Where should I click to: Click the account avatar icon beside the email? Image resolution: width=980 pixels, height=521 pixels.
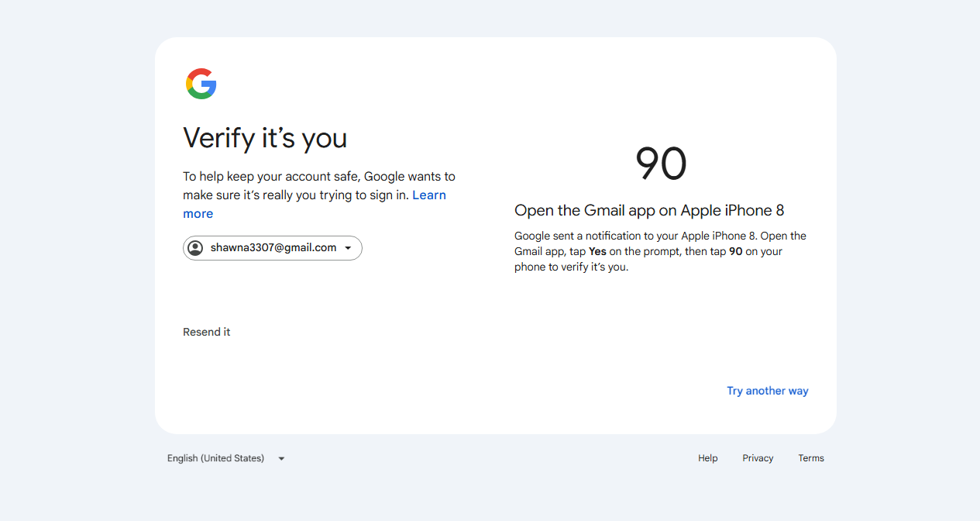tap(195, 248)
